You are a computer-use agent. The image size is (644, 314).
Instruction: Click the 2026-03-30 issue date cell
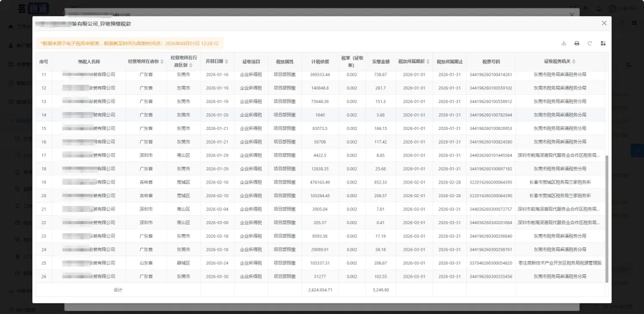pos(217,276)
